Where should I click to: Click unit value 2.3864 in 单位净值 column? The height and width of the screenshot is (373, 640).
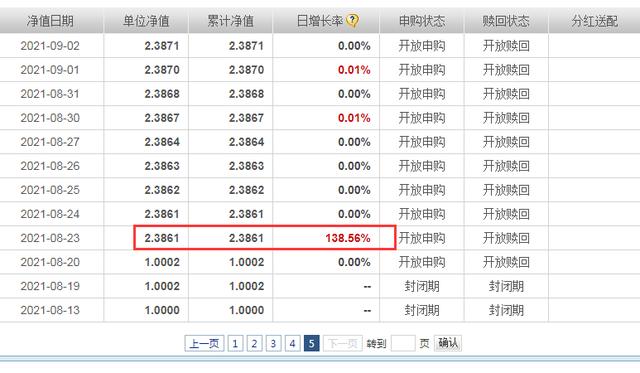coord(162,142)
